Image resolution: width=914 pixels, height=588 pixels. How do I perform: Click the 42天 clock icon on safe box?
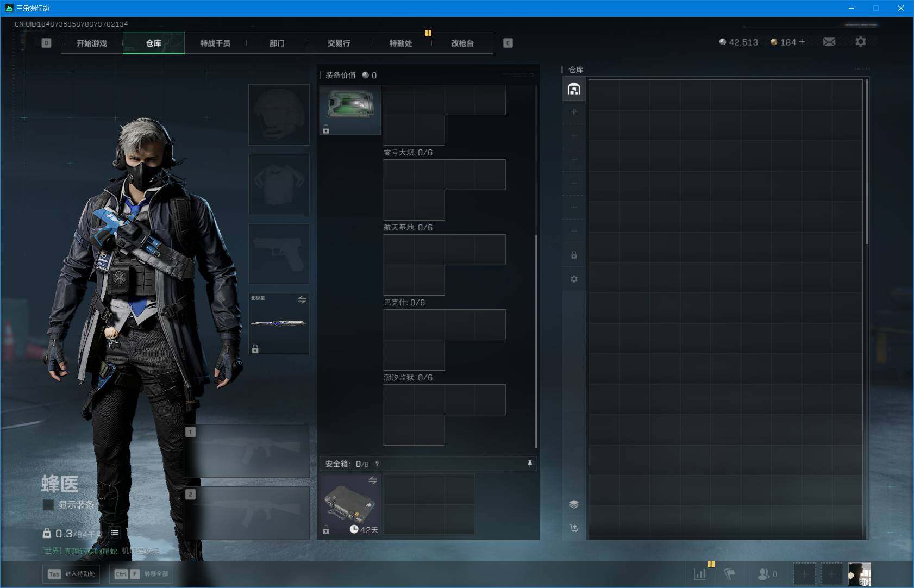[354, 529]
